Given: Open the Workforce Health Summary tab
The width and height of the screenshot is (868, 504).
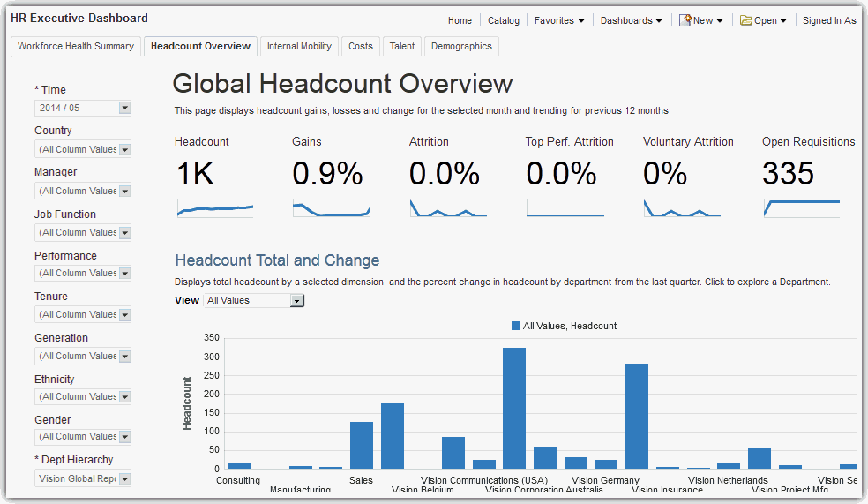Looking at the screenshot, I should tap(76, 46).
